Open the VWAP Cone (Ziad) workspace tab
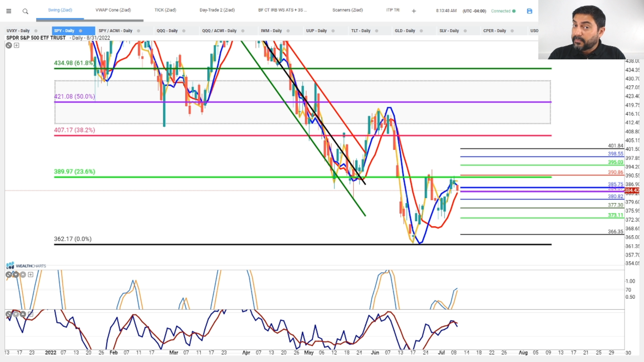Image resolution: width=644 pixels, height=362 pixels. coord(113,10)
